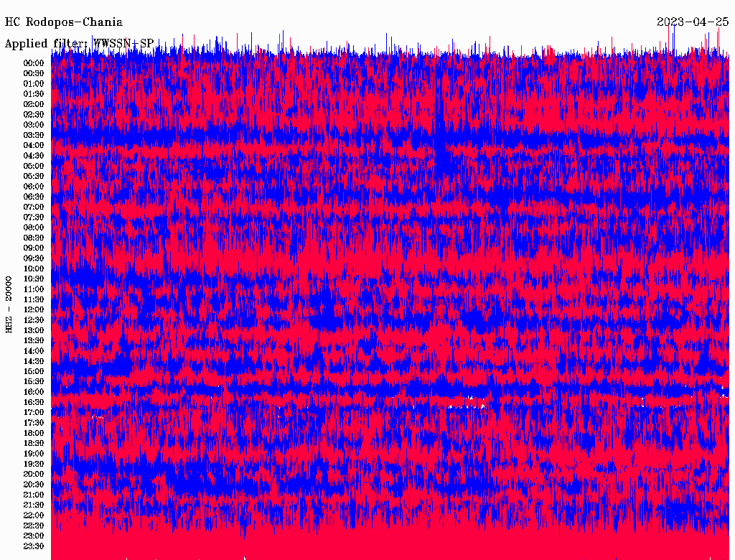735x560 pixels.
Task: Click the '14:30' time label
Action: point(34,361)
